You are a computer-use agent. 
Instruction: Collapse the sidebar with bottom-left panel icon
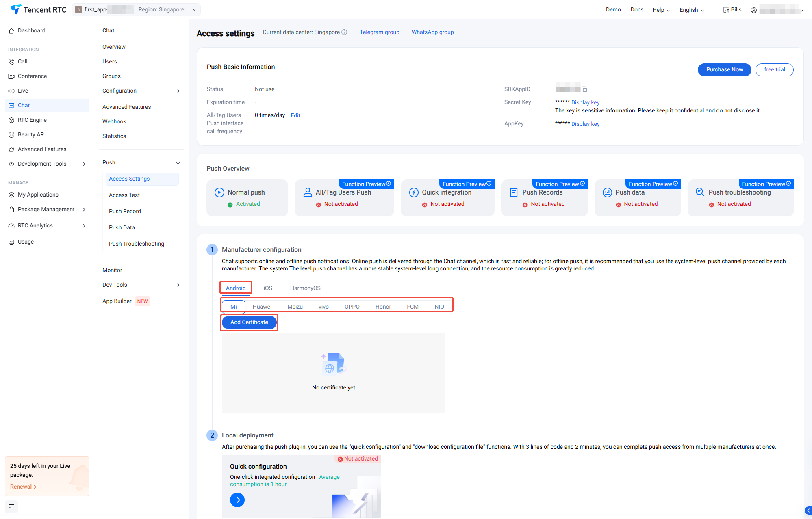11,507
